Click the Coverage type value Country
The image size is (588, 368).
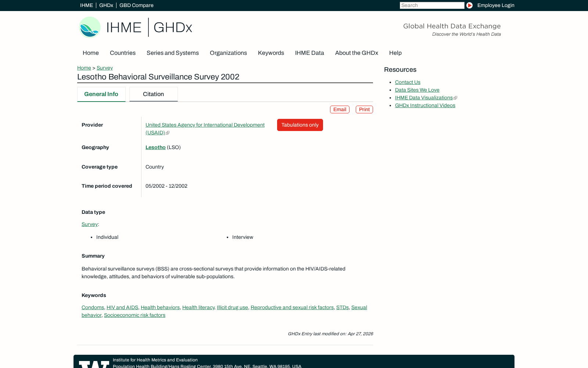click(155, 167)
